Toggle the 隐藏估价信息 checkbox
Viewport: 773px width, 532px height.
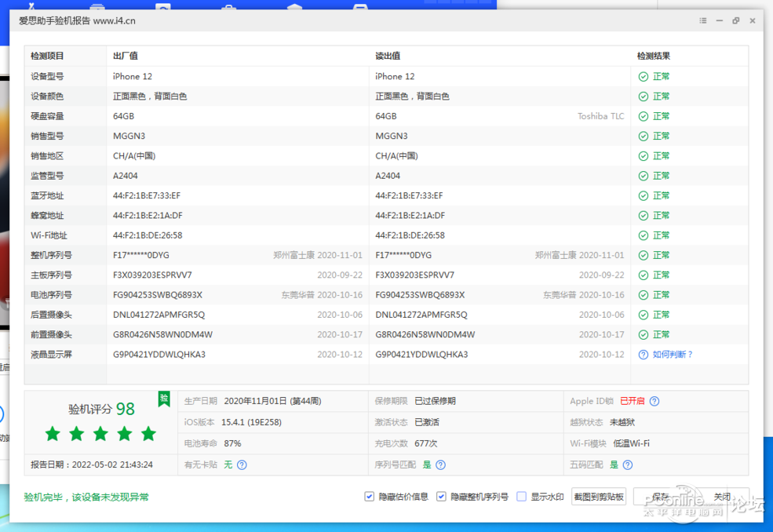370,497
